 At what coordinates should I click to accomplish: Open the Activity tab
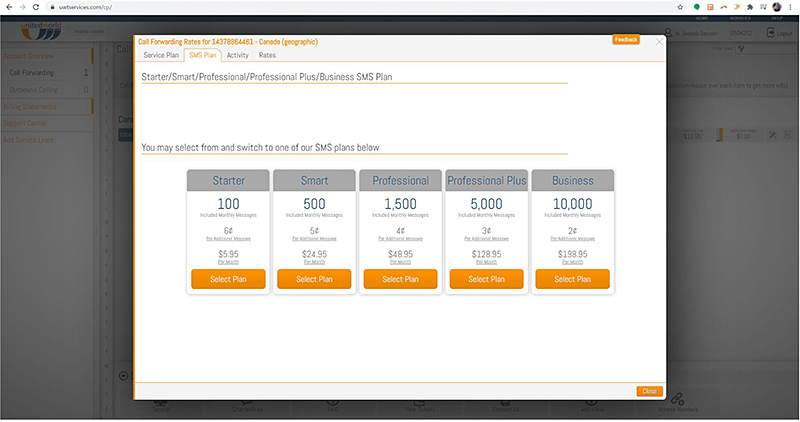237,55
